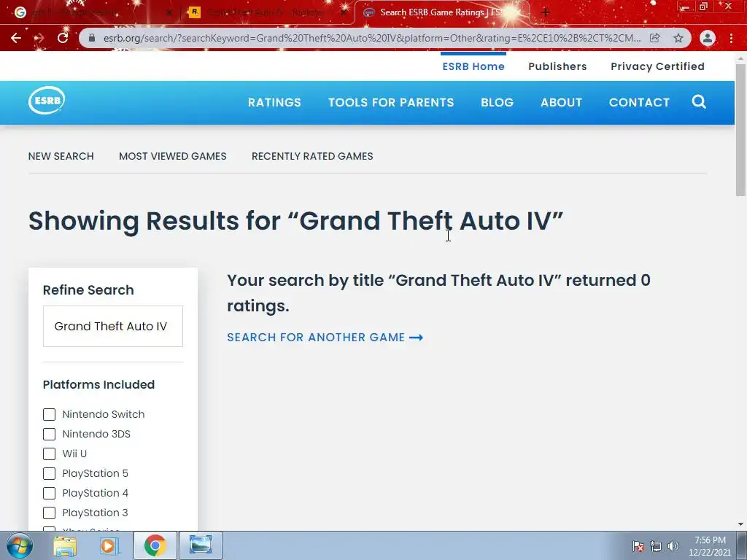Click the padlock site info icon
The height and width of the screenshot is (560, 747).
[x=92, y=38]
